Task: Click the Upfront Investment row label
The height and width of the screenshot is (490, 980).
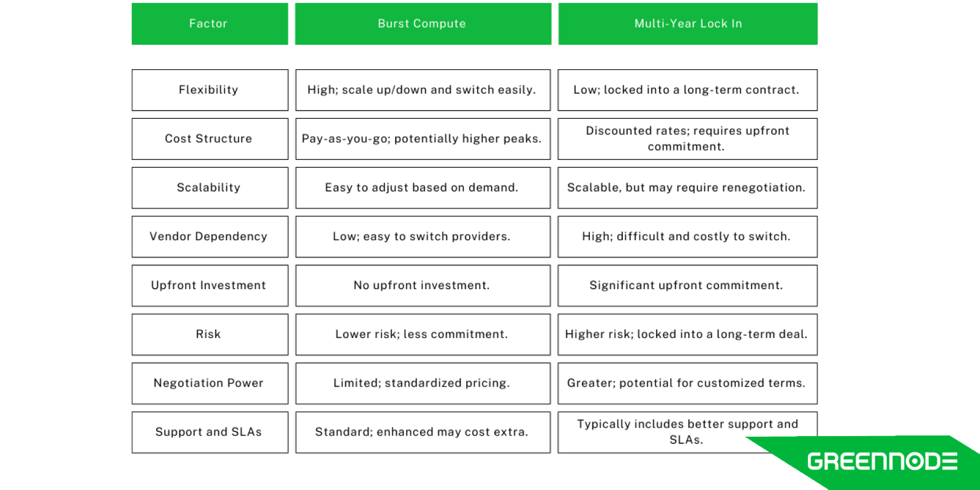Action: pyautogui.click(x=209, y=286)
